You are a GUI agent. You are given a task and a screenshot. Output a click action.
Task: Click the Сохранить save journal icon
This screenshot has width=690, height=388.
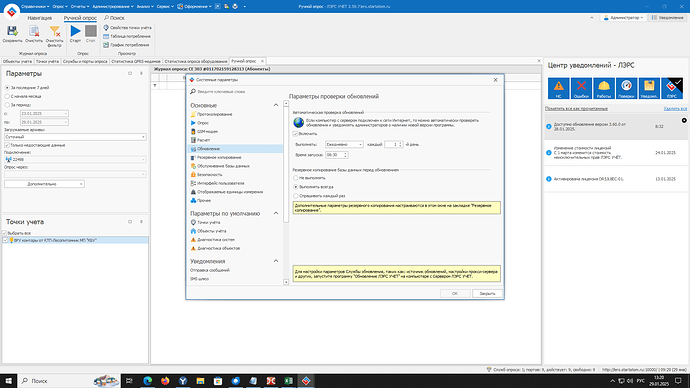coord(12,31)
